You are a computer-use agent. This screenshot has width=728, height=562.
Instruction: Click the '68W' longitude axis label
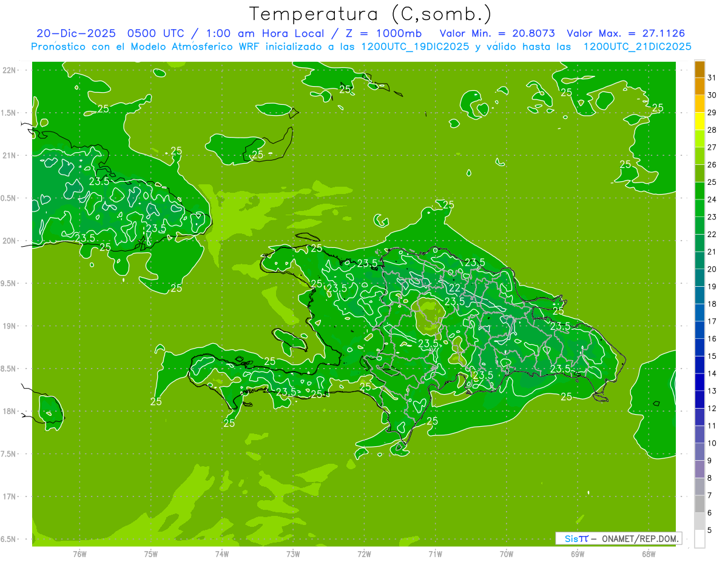point(649,554)
